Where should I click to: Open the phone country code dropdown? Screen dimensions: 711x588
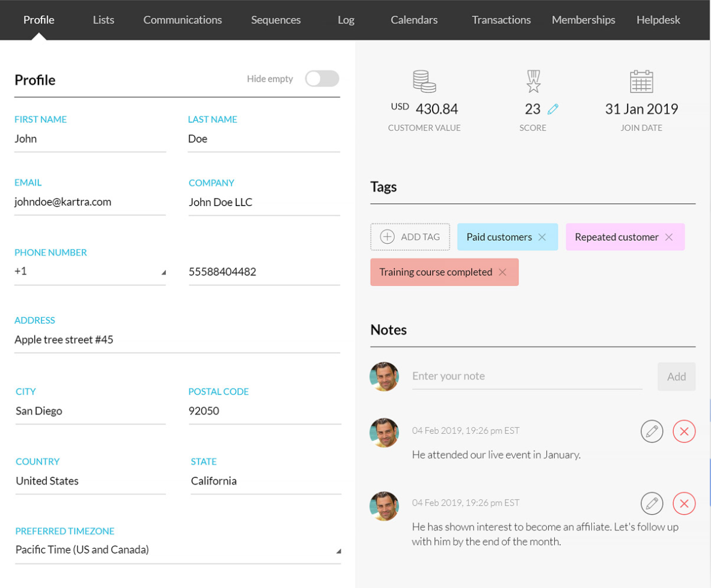(x=90, y=271)
